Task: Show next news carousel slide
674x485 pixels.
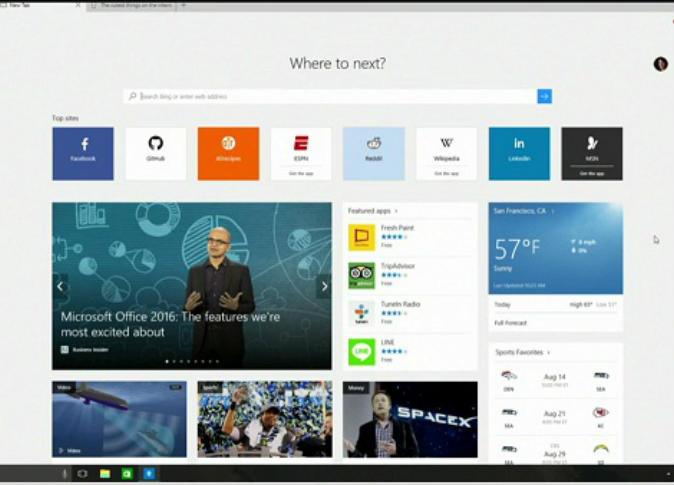Action: (x=324, y=286)
